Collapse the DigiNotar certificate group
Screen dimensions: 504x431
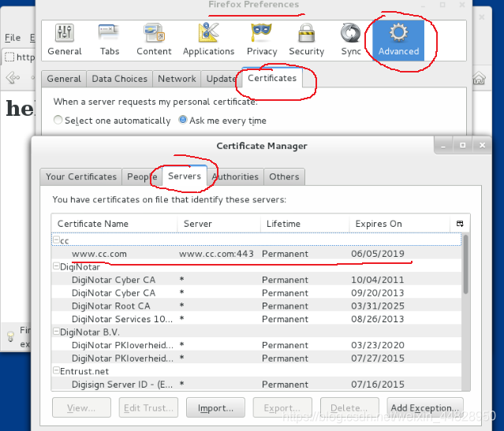point(56,266)
